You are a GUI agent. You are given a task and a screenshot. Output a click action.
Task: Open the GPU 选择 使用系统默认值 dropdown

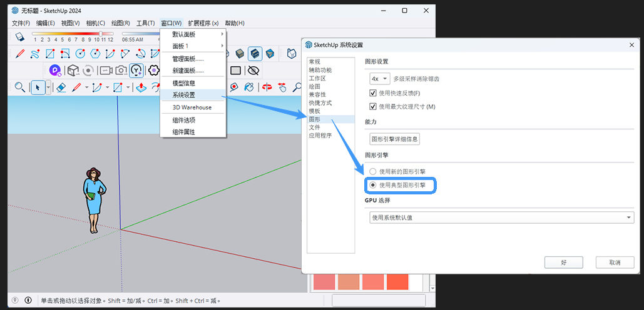click(x=501, y=217)
